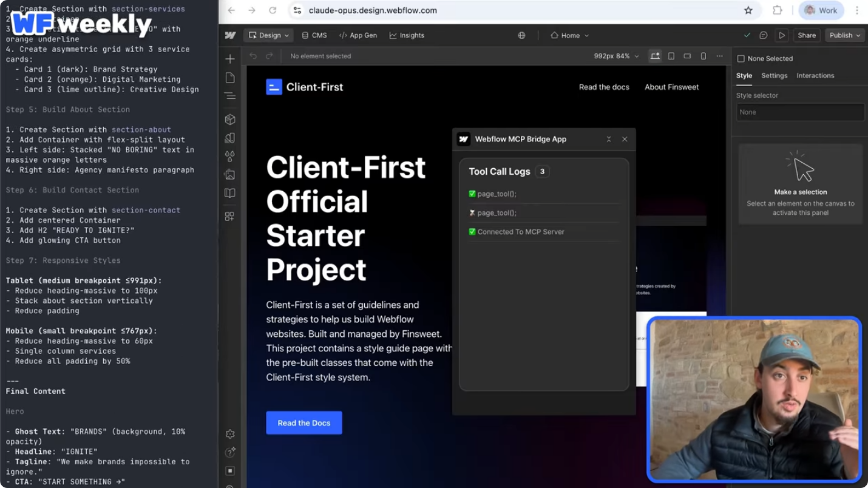Open the settings gear in left sidebar
Screen dimensions: 868x488
[230, 434]
